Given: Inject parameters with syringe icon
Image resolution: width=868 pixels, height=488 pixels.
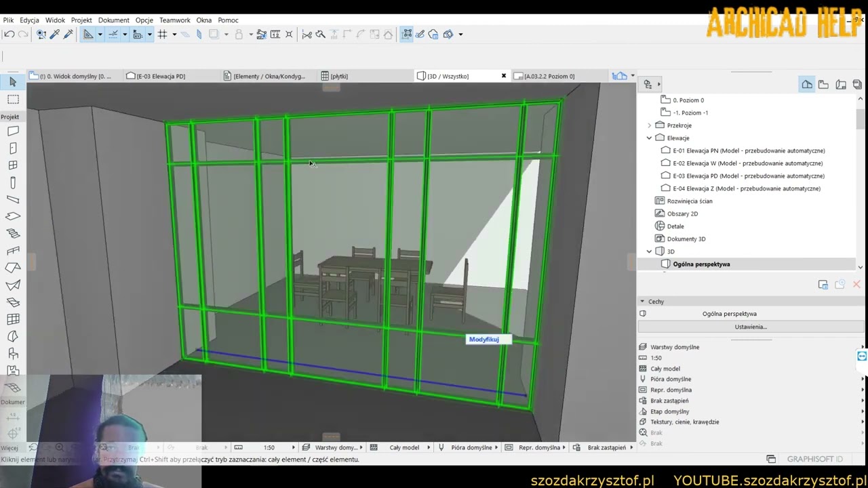Looking at the screenshot, I should click(68, 35).
